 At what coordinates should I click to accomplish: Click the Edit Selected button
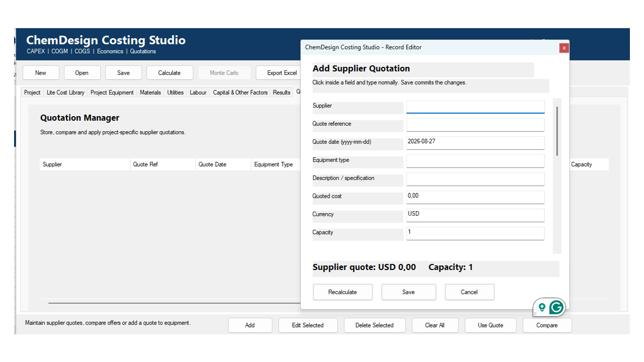coord(308,325)
